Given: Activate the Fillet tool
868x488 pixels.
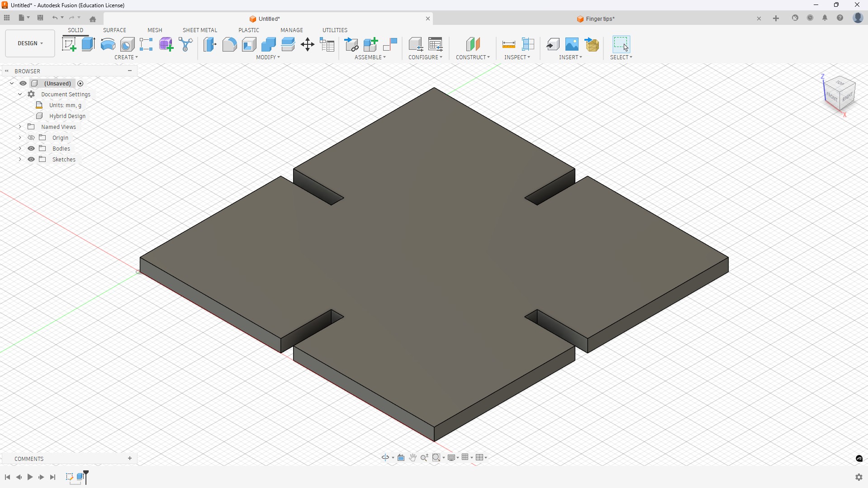Looking at the screenshot, I should pos(229,44).
